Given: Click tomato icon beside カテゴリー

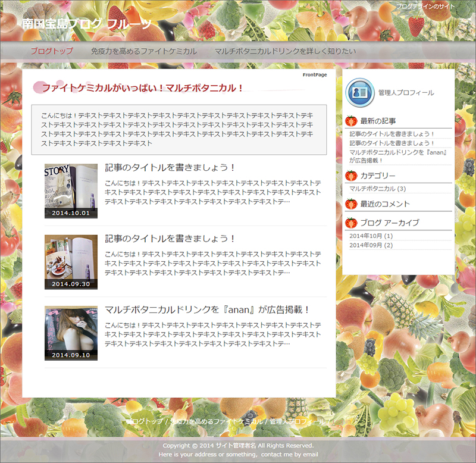Looking at the screenshot, I should (351, 176).
